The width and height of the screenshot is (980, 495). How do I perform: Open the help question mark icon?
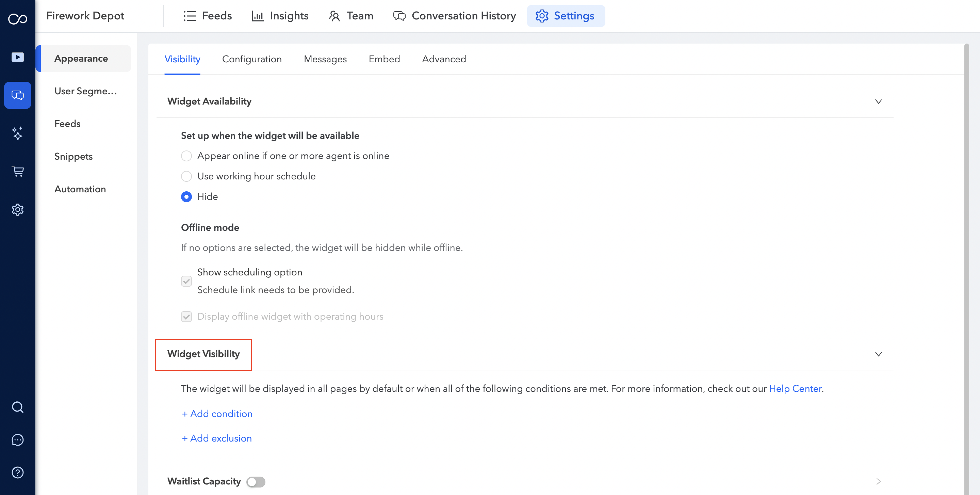click(17, 473)
